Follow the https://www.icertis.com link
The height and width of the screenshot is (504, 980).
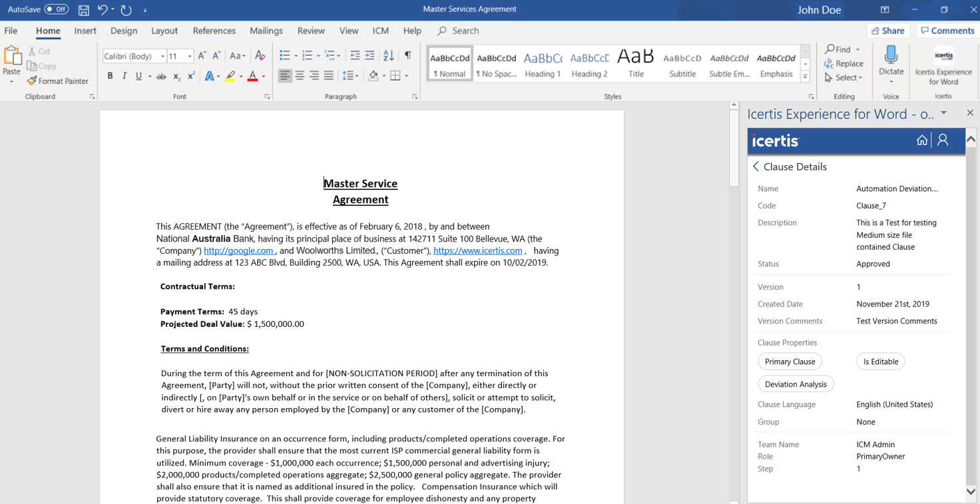click(477, 251)
